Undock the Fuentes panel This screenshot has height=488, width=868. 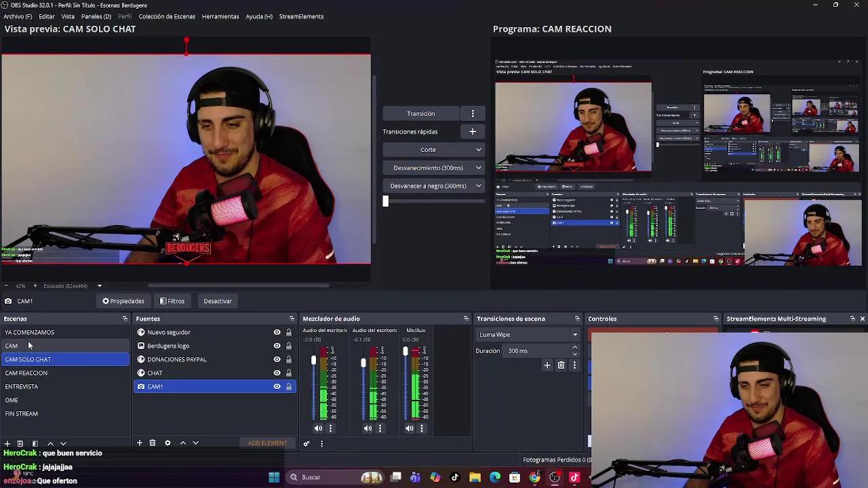pos(292,319)
